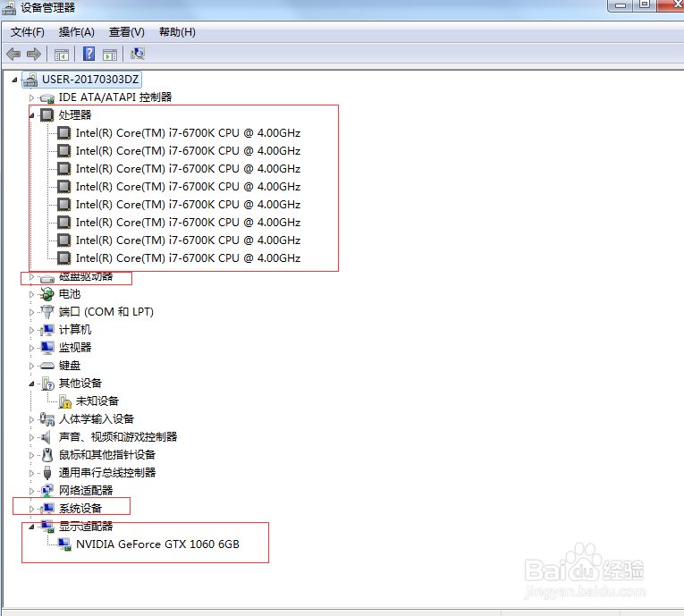Screen dimensions: 684x616
Task: Collapse the 其他设备 node
Action: pos(31,384)
